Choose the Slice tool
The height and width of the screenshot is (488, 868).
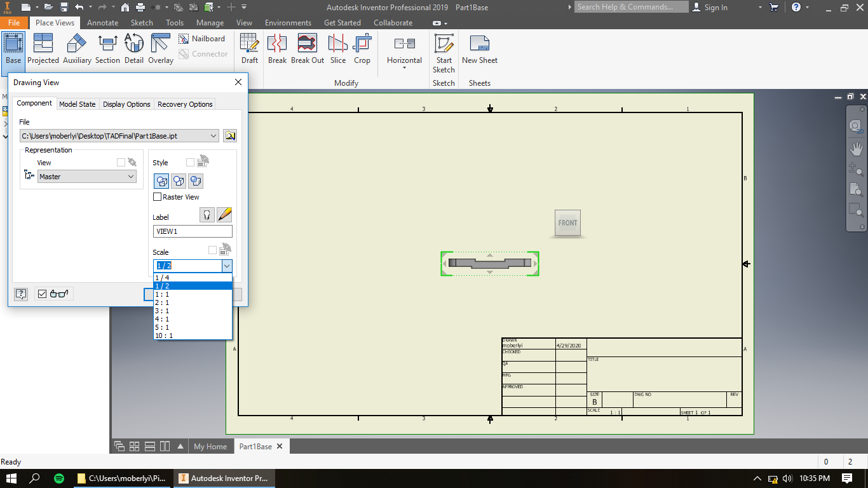coord(338,49)
